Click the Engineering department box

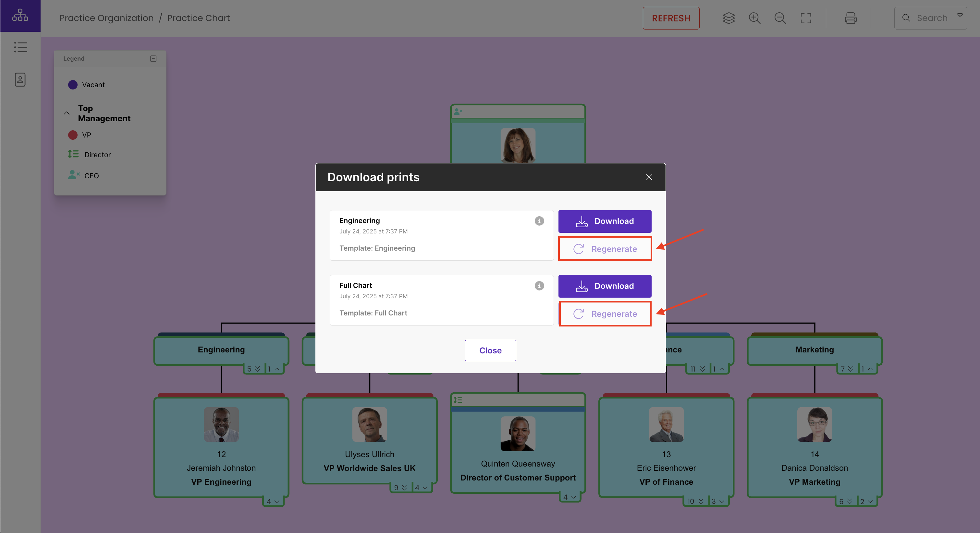click(x=221, y=350)
